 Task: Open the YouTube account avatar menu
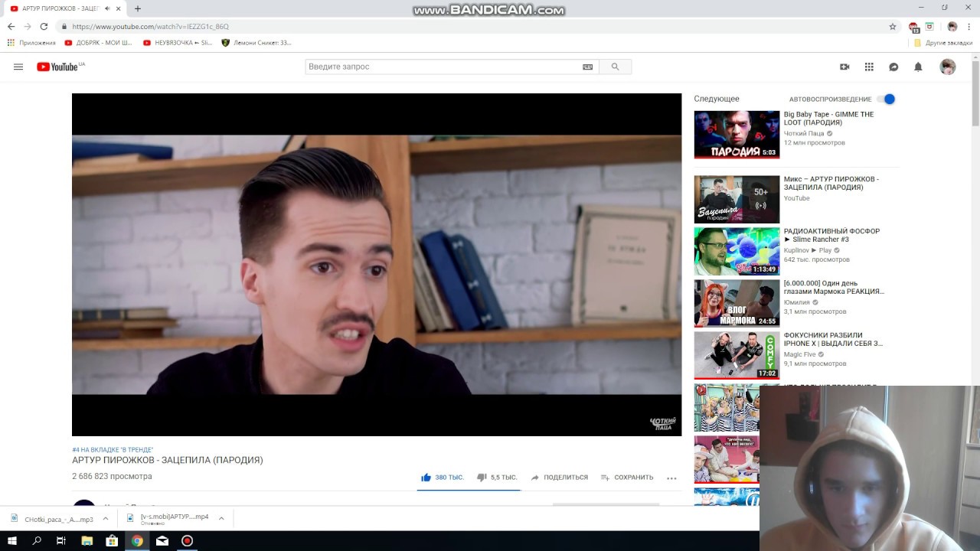pos(948,67)
